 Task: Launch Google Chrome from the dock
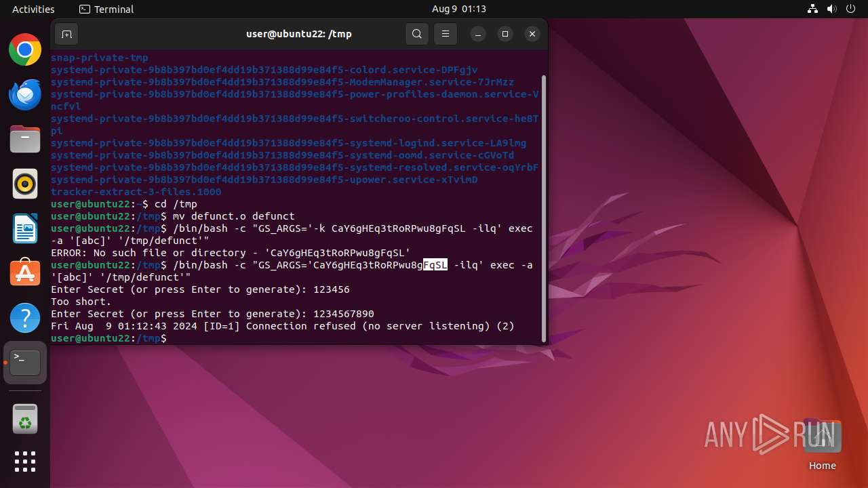tap(25, 50)
